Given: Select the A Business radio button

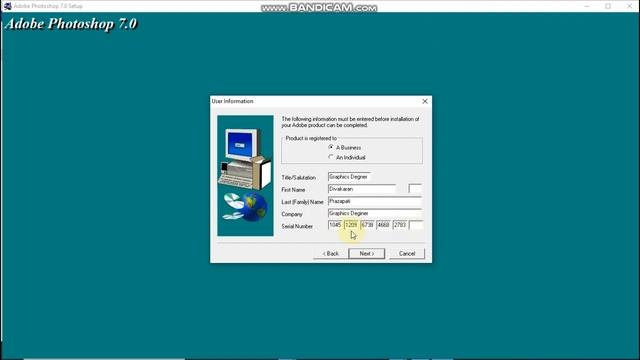Looking at the screenshot, I should 331,147.
